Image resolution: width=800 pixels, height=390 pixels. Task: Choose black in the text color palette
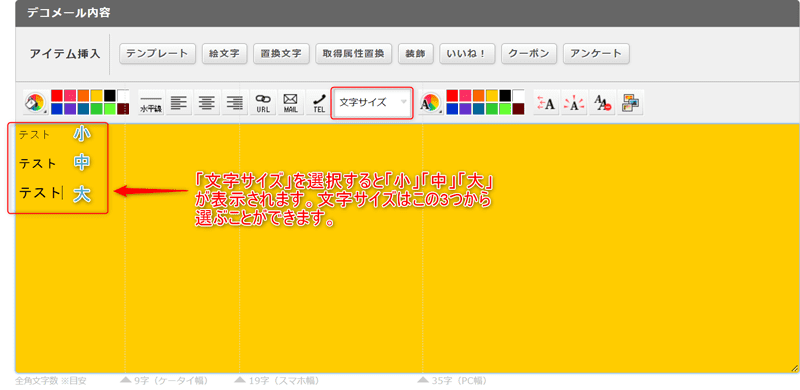click(x=505, y=95)
